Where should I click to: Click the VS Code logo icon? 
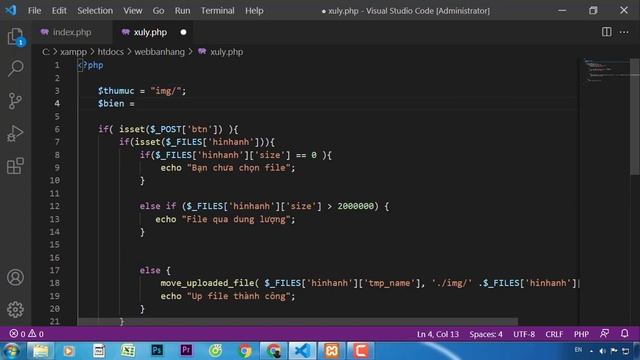click(11, 10)
